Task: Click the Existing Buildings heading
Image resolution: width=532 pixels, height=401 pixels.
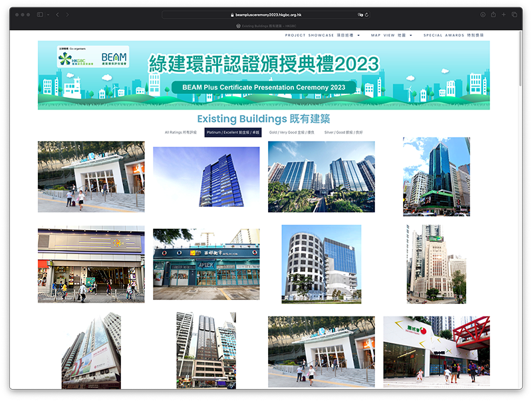Action: (x=263, y=119)
